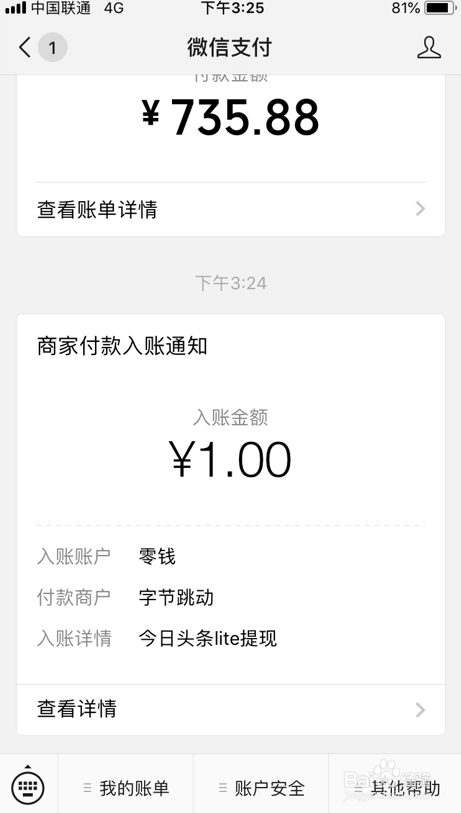The width and height of the screenshot is (461, 813).
Task: Open the profile person icon
Action: 429,48
